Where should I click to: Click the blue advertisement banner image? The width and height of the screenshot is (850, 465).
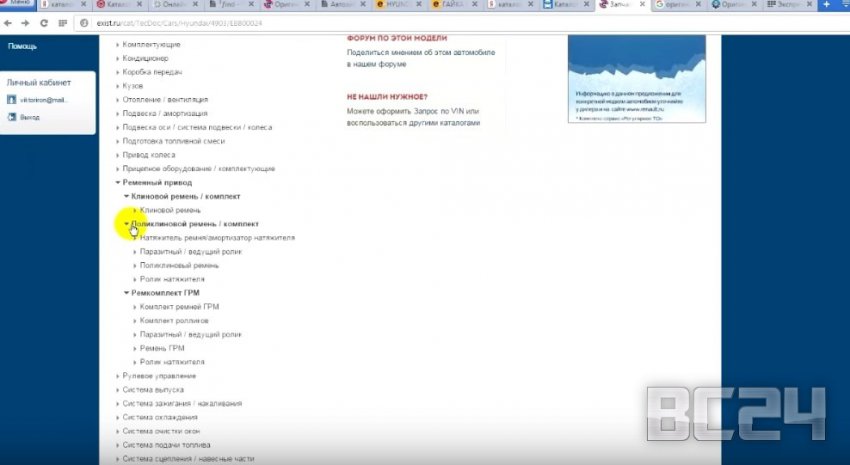[636, 78]
